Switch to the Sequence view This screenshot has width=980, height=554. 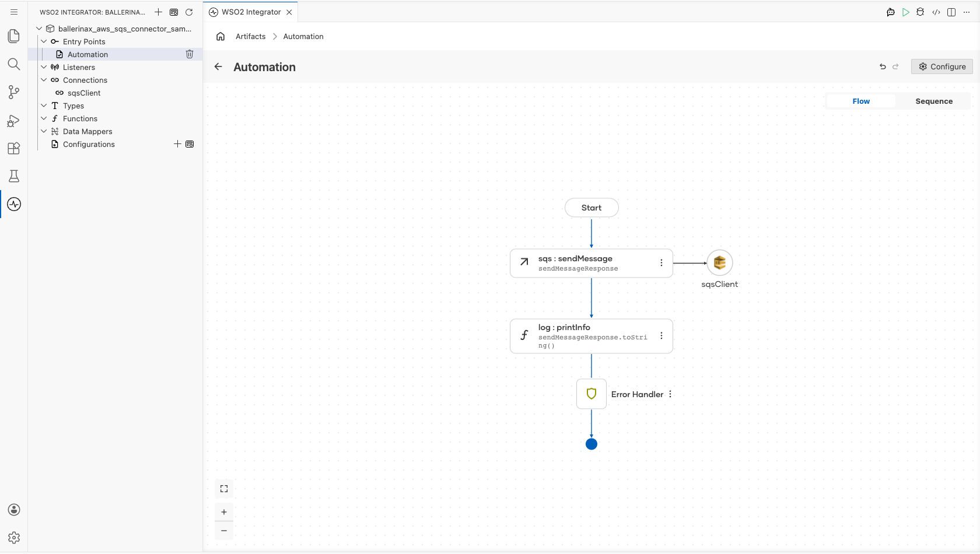934,101
